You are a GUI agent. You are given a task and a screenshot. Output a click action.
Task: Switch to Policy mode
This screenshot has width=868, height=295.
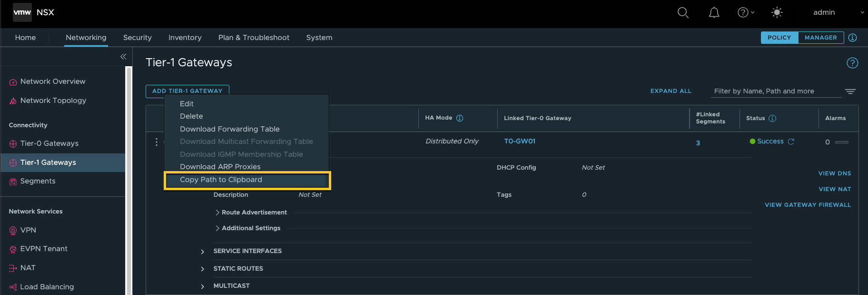(x=779, y=38)
